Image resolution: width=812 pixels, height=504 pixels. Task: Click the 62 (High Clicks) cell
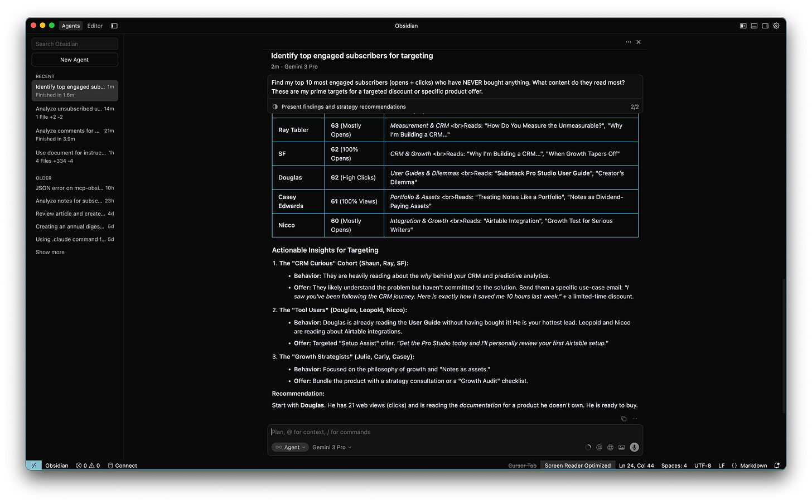coord(354,177)
